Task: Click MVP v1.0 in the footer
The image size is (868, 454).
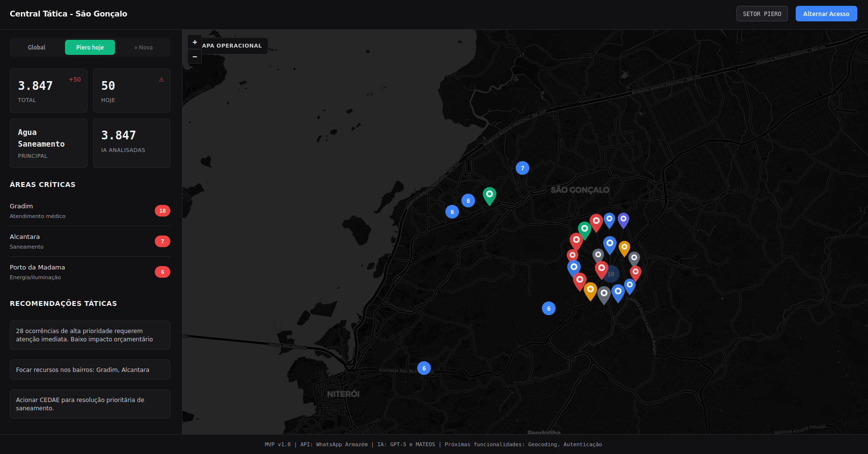Action: [278, 444]
